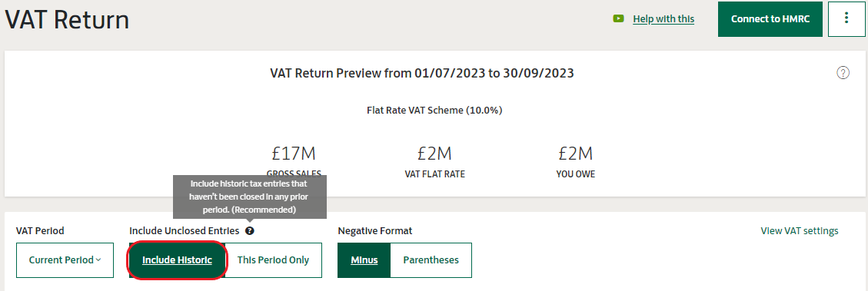Click the £2M You Owe figure
Screen dimensions: 868x291
576,154
